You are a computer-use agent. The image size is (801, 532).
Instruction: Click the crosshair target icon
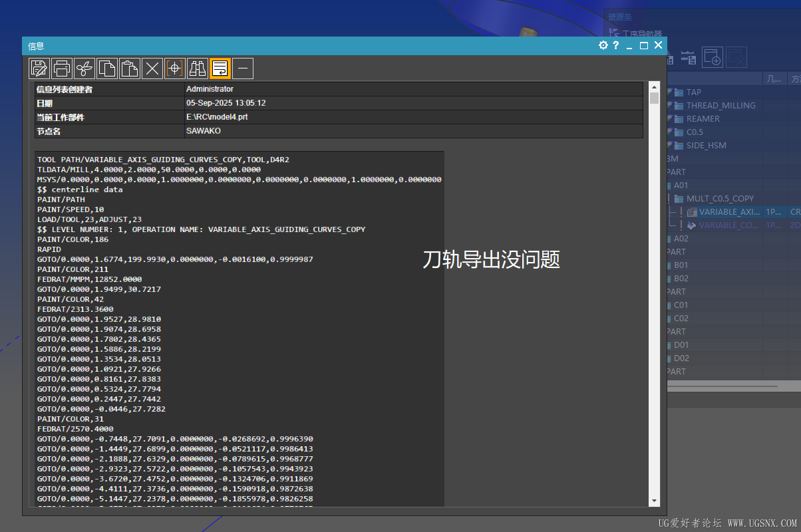[x=175, y=68]
